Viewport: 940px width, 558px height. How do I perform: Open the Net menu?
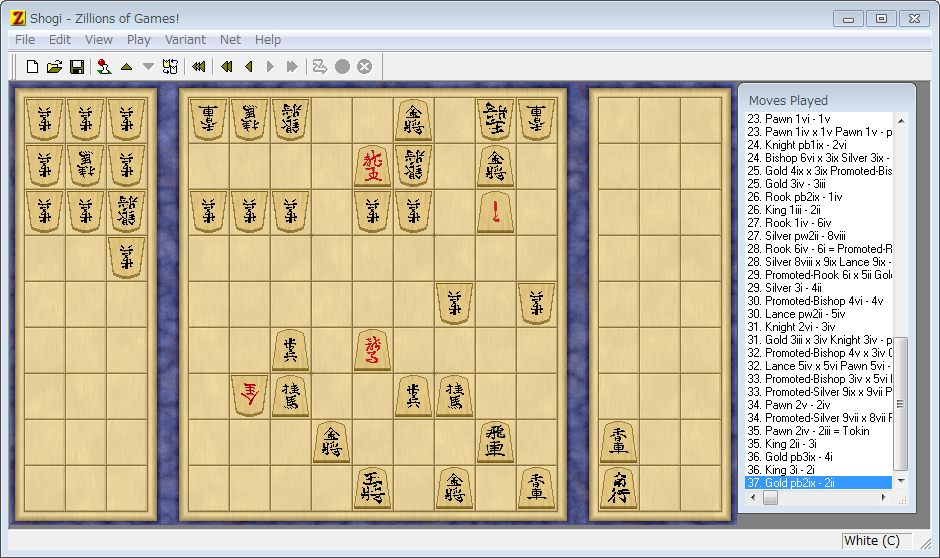(230, 40)
